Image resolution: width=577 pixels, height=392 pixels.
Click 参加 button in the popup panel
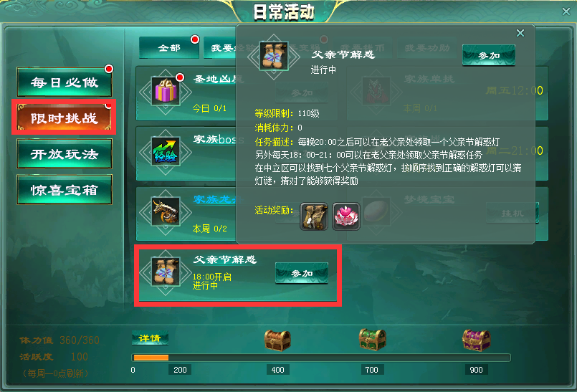(x=489, y=56)
